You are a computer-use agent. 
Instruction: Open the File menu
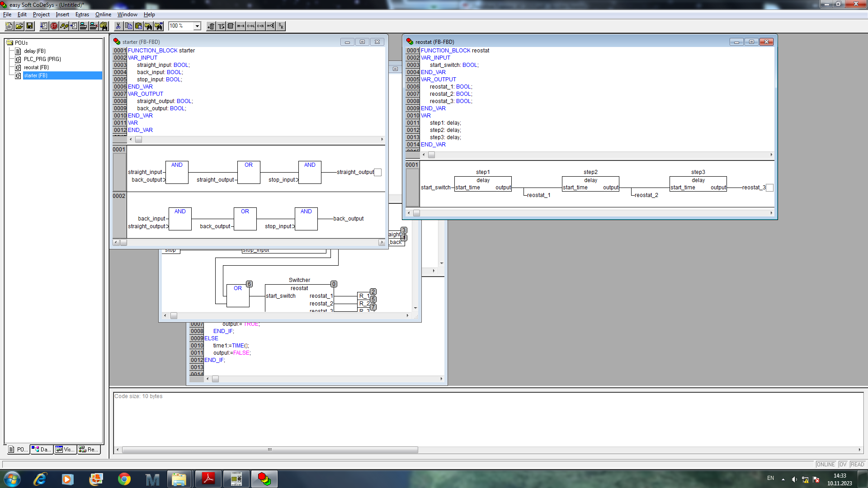[x=7, y=14]
